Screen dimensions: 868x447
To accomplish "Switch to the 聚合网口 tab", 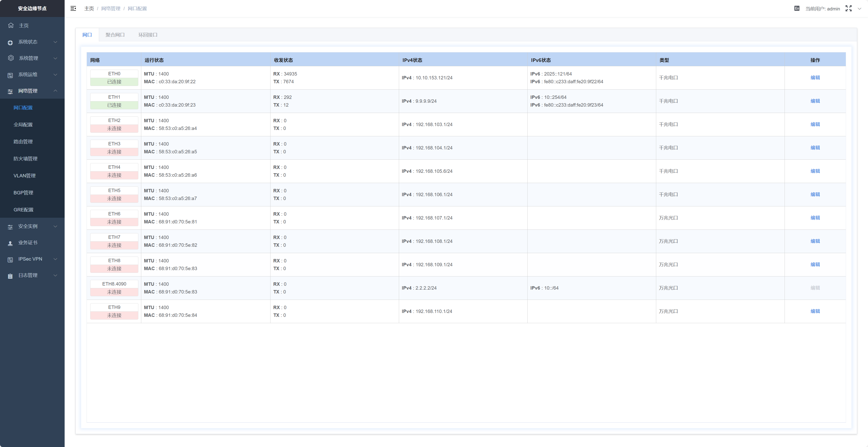I will click(115, 35).
